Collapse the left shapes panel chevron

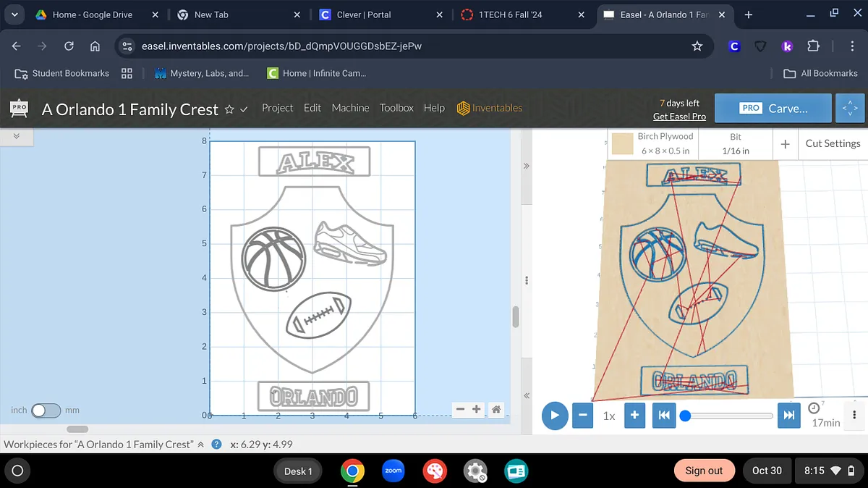click(x=16, y=136)
